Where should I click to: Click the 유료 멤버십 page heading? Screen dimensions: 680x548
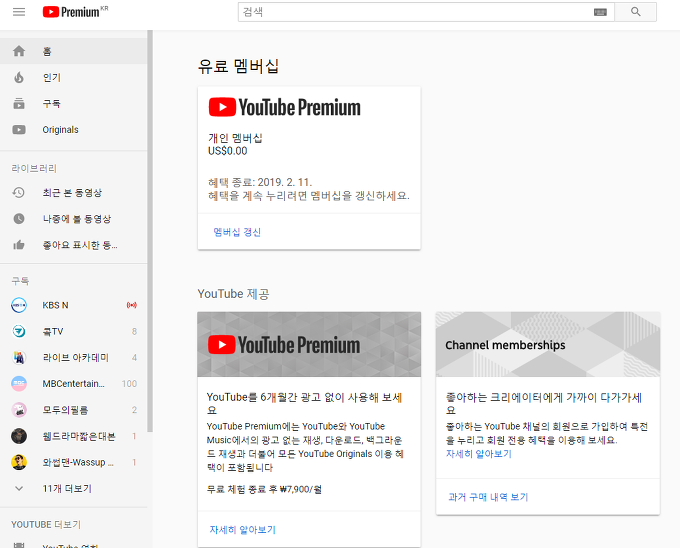pos(238,66)
